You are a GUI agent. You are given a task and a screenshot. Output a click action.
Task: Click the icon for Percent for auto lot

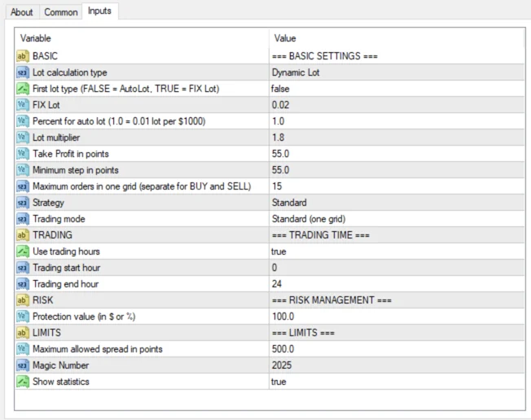click(x=22, y=121)
